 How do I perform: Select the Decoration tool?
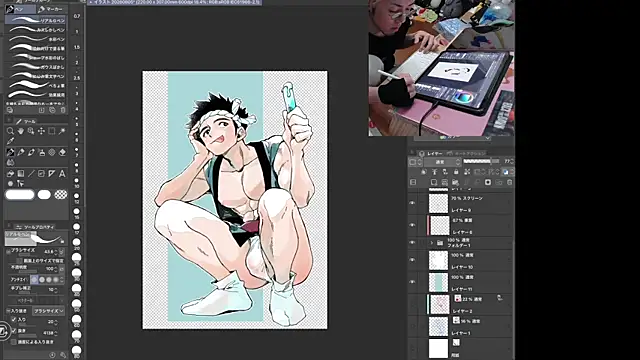point(52,152)
